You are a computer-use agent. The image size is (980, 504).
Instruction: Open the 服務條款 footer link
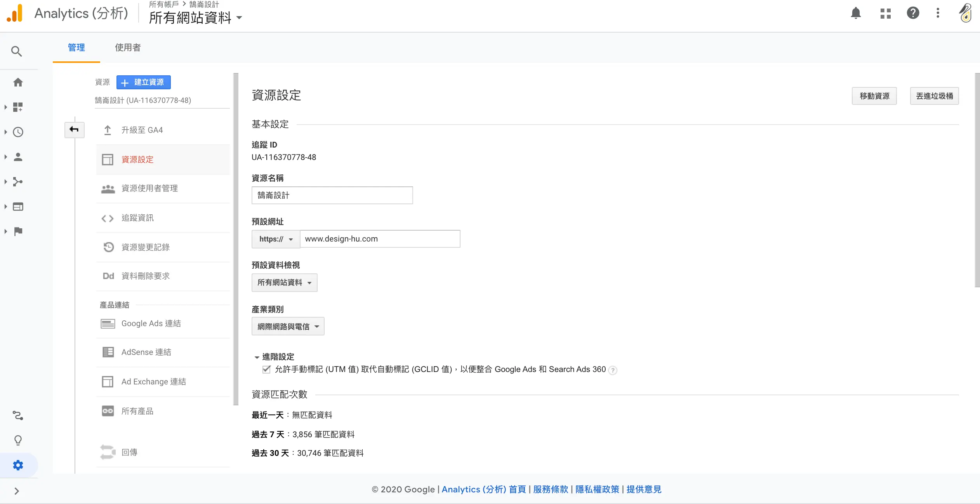point(551,489)
